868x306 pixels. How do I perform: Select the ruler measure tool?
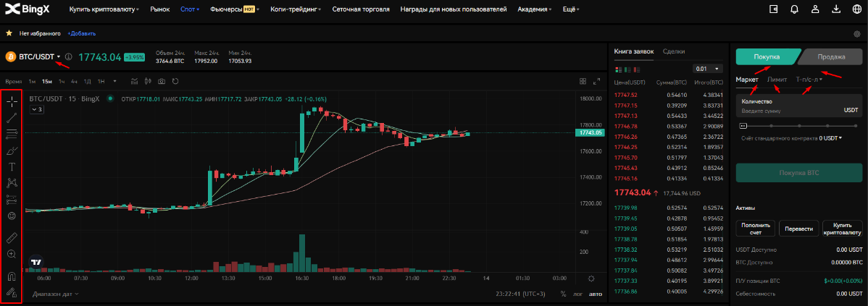[x=12, y=239]
